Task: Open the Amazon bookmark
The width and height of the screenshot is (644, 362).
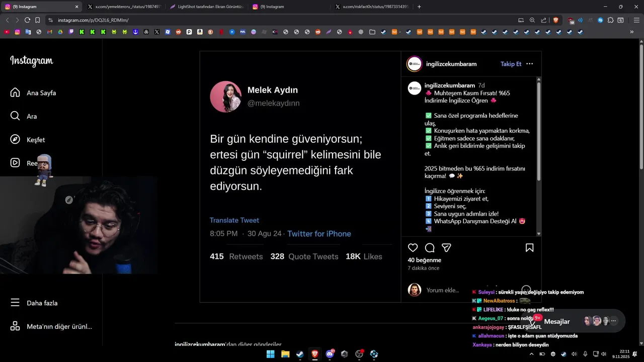Action: coord(200,32)
